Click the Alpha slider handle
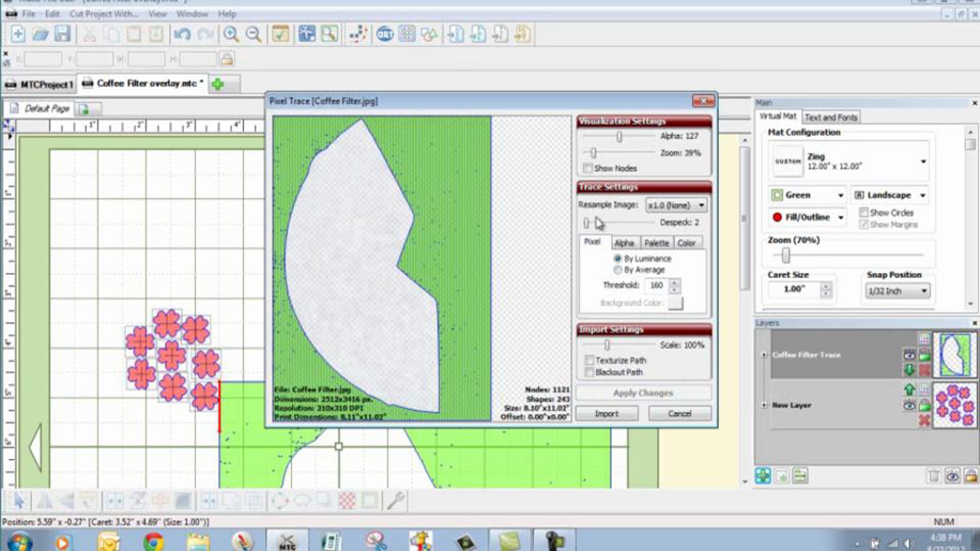 [619, 136]
